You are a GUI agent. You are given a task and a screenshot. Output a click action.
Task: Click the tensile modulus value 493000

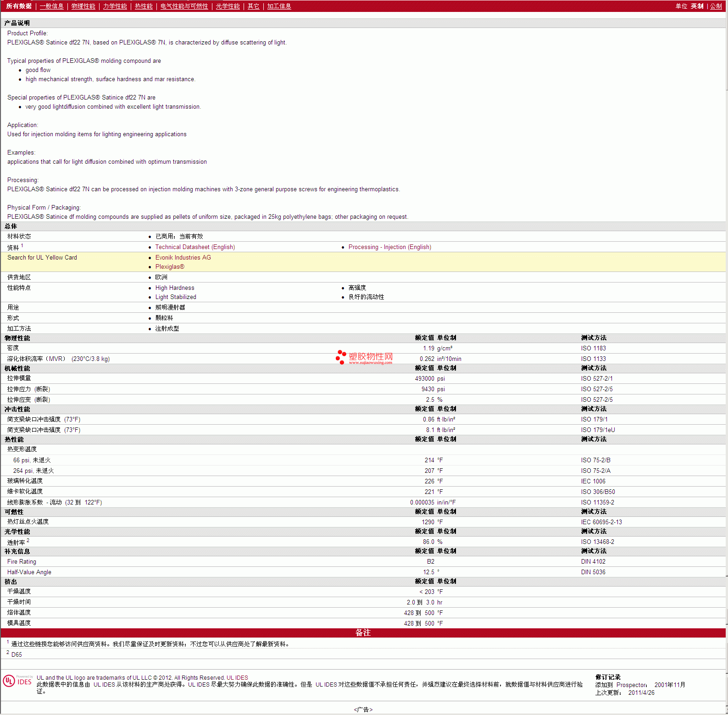point(425,379)
